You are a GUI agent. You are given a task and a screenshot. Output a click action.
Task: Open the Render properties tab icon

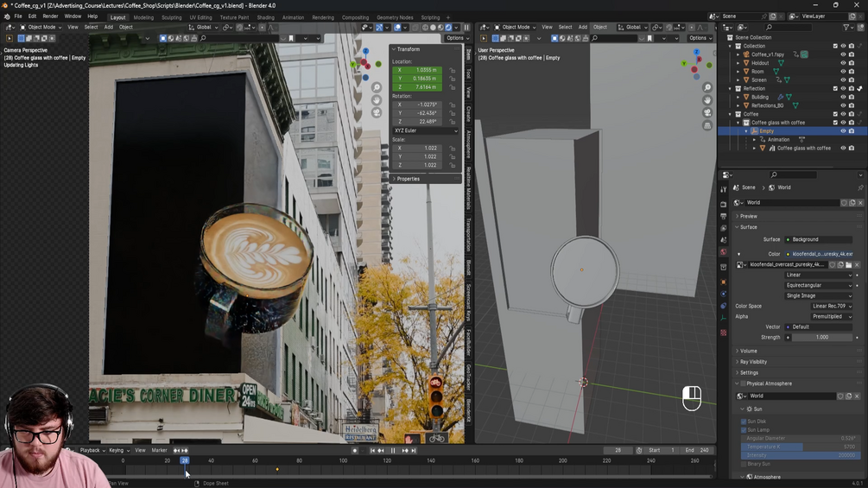pyautogui.click(x=724, y=204)
